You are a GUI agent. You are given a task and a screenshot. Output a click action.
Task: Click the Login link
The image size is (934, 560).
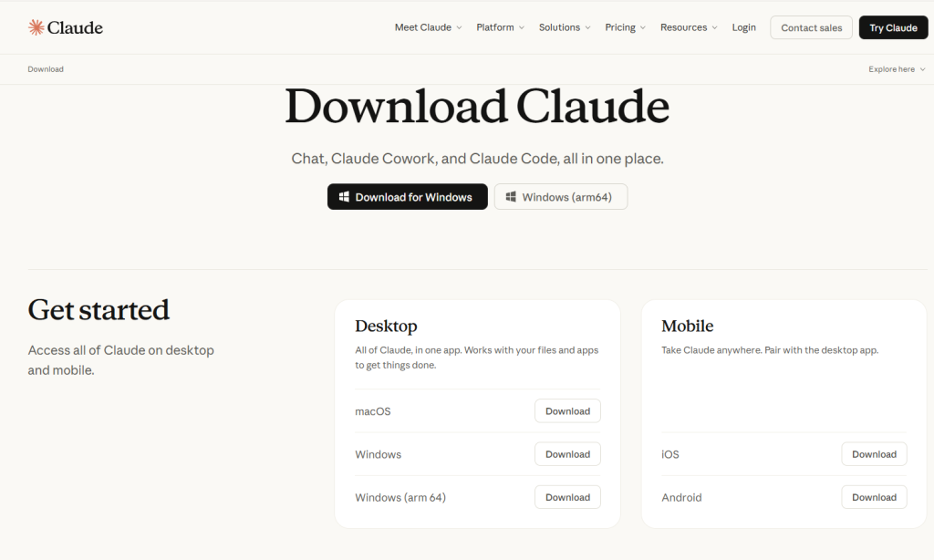point(743,27)
